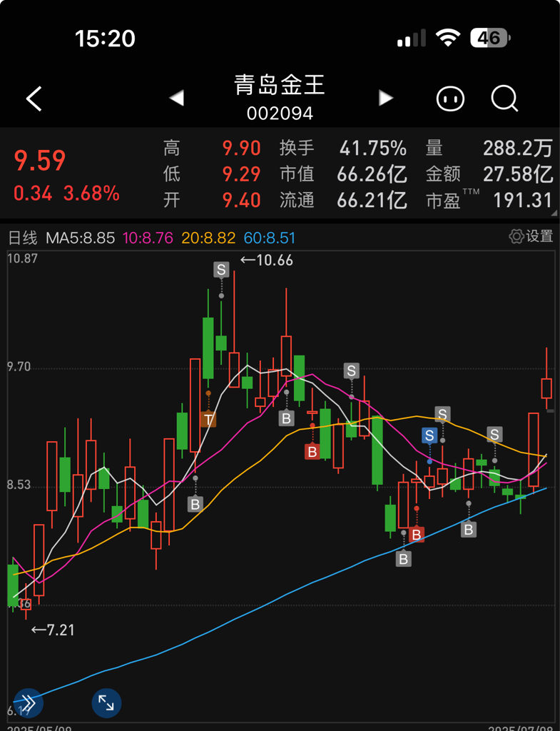Tap high price 9.90

tap(241, 148)
